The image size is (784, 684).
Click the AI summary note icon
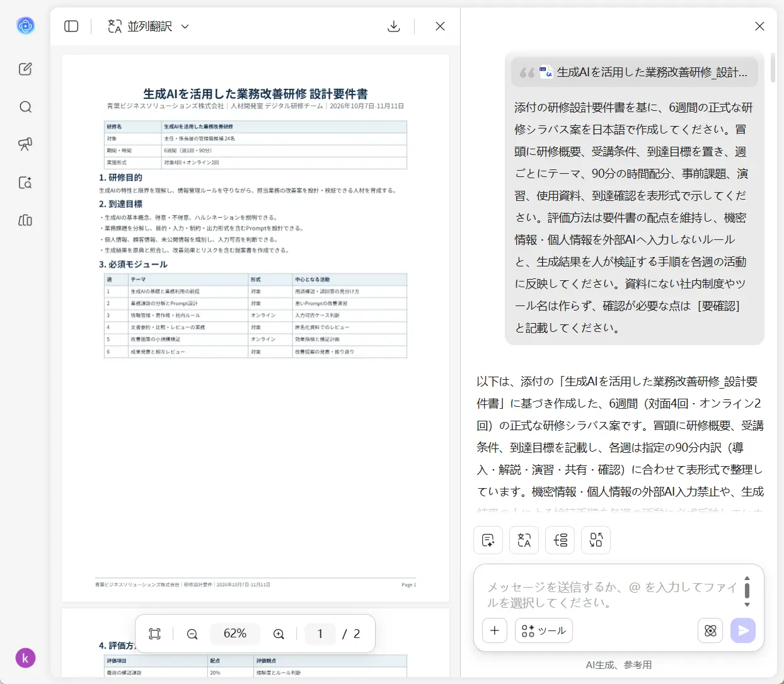pos(488,540)
